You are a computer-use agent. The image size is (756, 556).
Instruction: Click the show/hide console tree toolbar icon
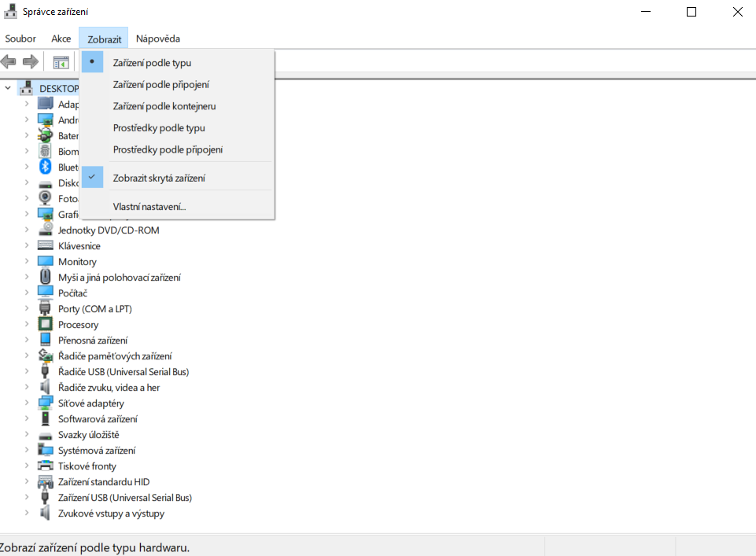pos(61,62)
